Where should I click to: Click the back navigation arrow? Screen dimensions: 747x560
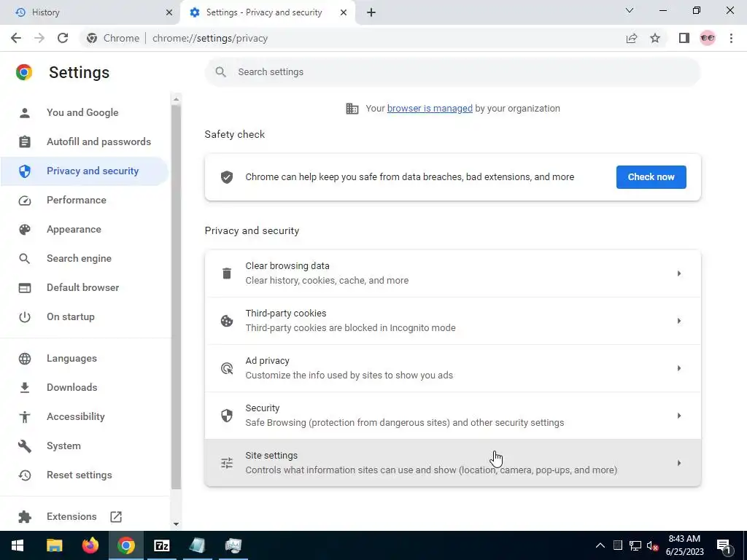click(16, 38)
